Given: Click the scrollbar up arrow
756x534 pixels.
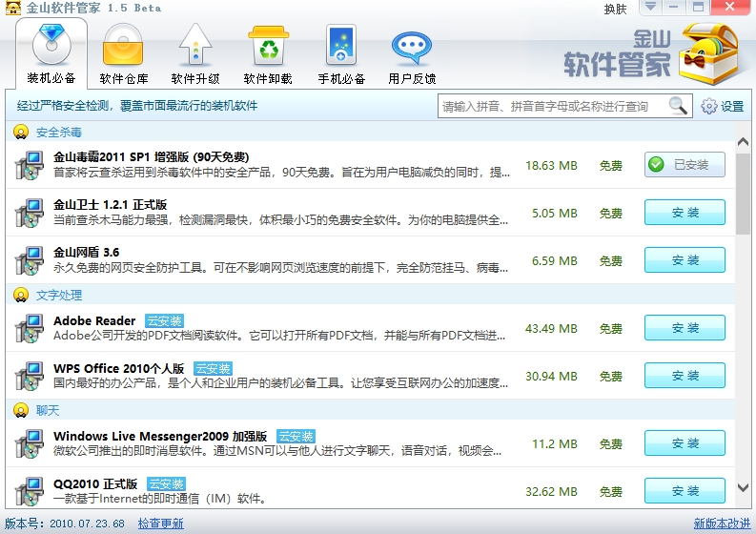Looking at the screenshot, I should 743,142.
